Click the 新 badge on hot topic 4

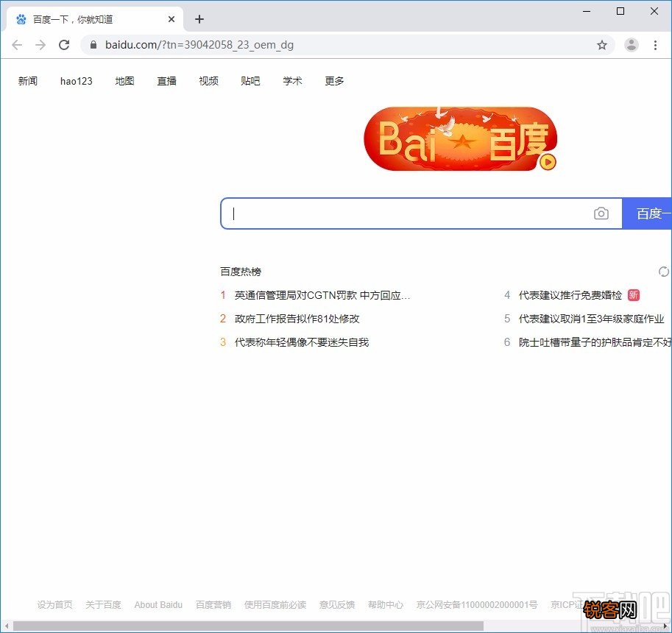[634, 295]
